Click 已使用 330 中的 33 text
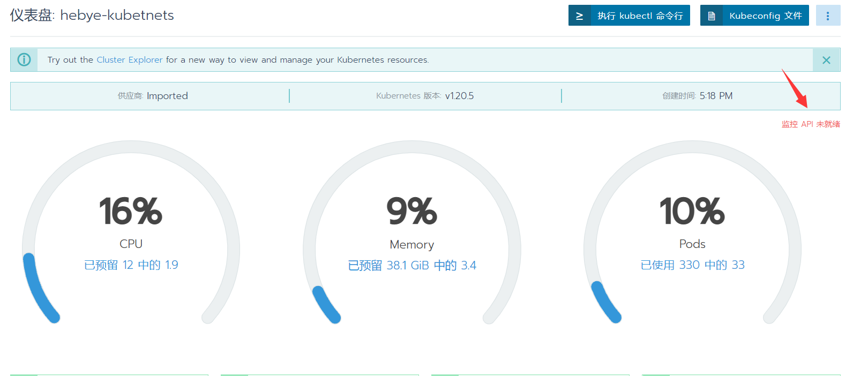Screen dimensions: 868x376 (x=692, y=265)
